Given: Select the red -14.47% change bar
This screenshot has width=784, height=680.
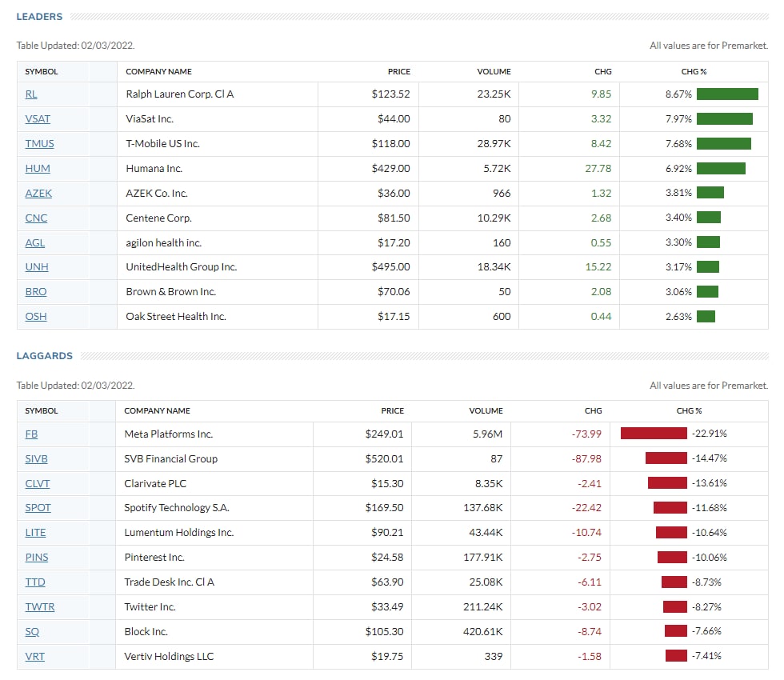Looking at the screenshot, I should 666,458.
